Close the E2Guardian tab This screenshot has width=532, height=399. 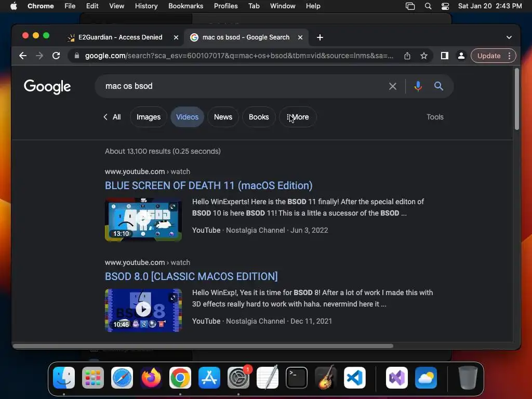(x=176, y=37)
